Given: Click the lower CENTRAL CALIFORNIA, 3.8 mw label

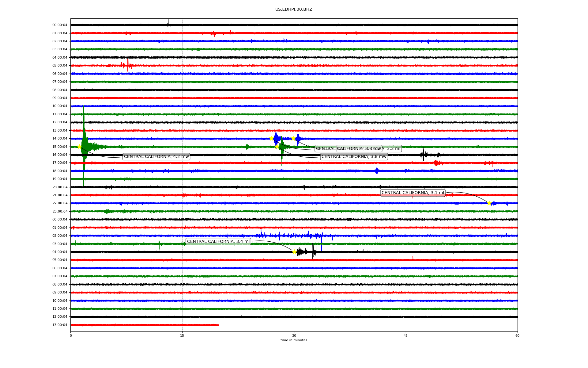Looking at the screenshot, I should coord(354,157).
